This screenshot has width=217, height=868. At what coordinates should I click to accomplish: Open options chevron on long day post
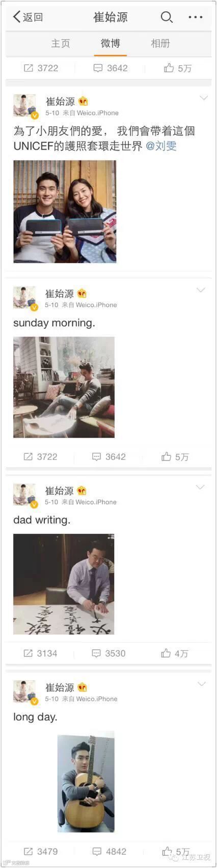tap(202, 684)
